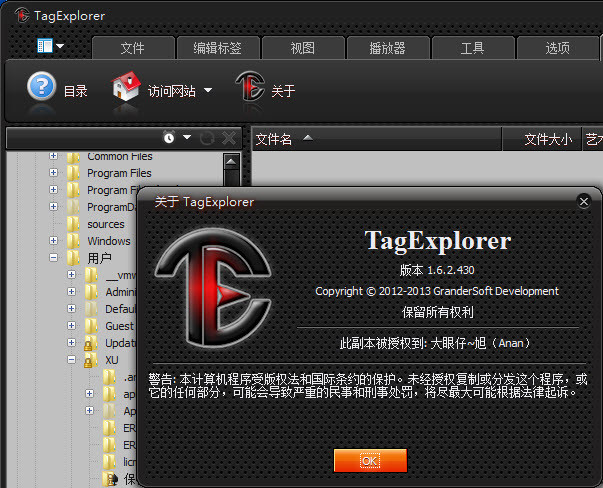Click the TagExplorer logo in title bar
The width and height of the screenshot is (603, 488).
click(22, 15)
